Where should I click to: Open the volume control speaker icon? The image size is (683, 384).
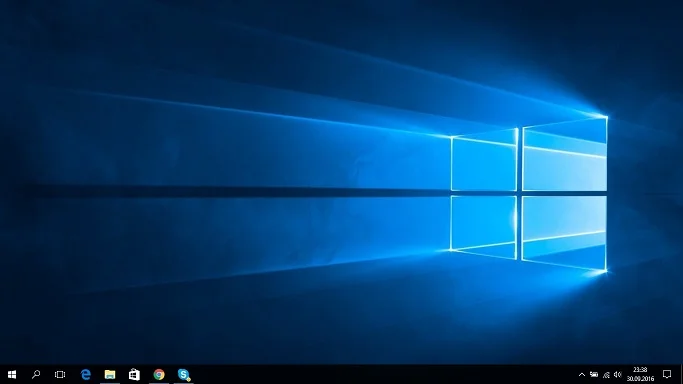pos(617,374)
